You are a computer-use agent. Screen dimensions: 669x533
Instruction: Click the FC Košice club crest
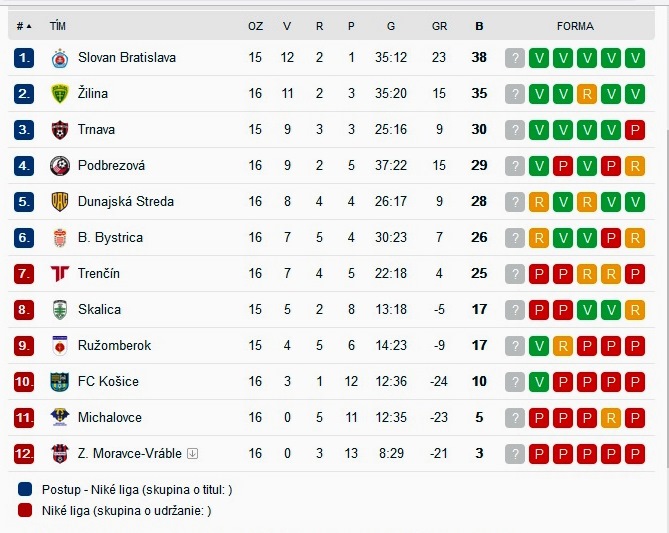tap(60, 382)
